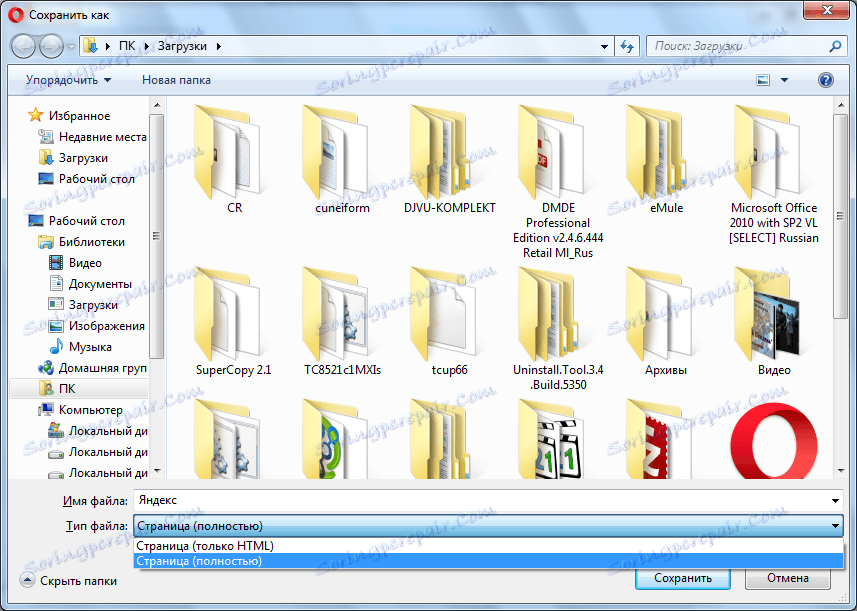The image size is (857, 611).
Task: Open the DJVU-KOMPLEKT folder
Action: coord(450,158)
